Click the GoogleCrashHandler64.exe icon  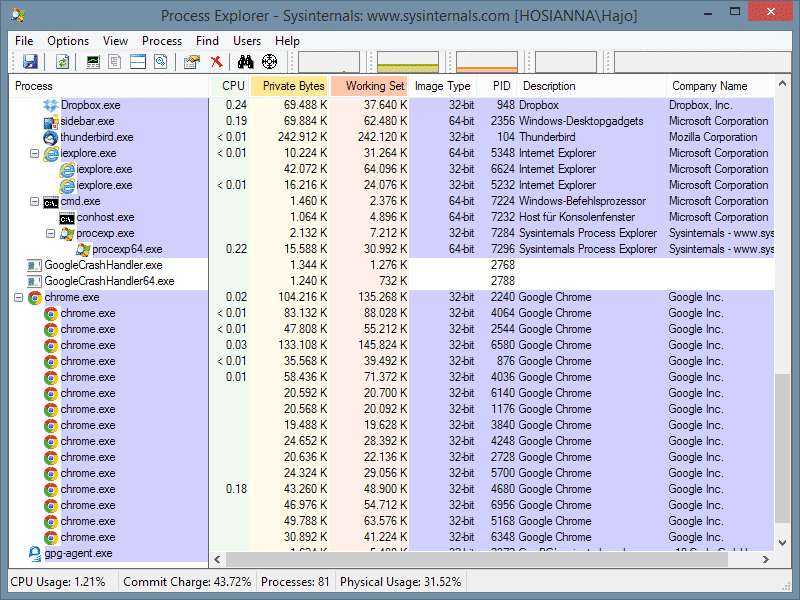click(34, 282)
